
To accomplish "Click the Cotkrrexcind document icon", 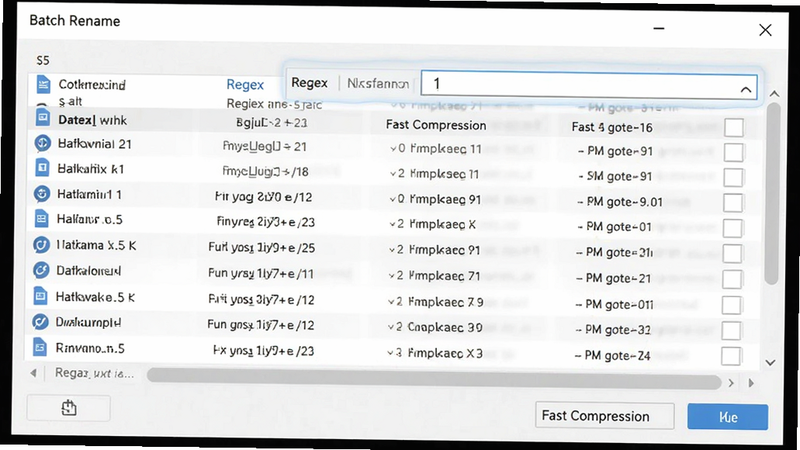I will pyautogui.click(x=43, y=85).
